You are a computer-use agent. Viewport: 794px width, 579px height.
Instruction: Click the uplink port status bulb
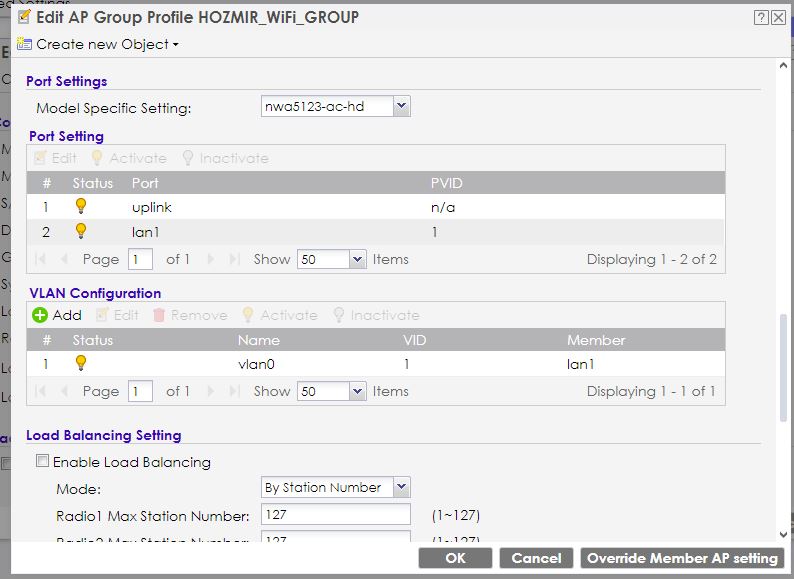coord(81,206)
